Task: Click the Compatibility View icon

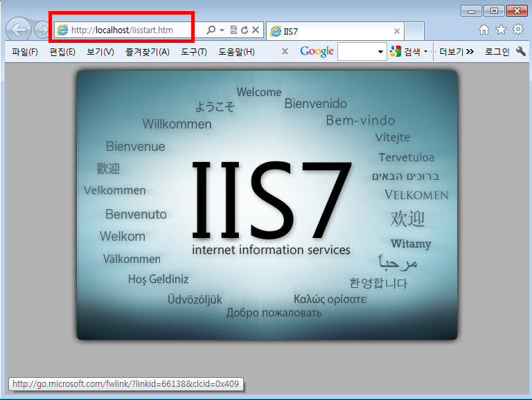Action: [233, 30]
